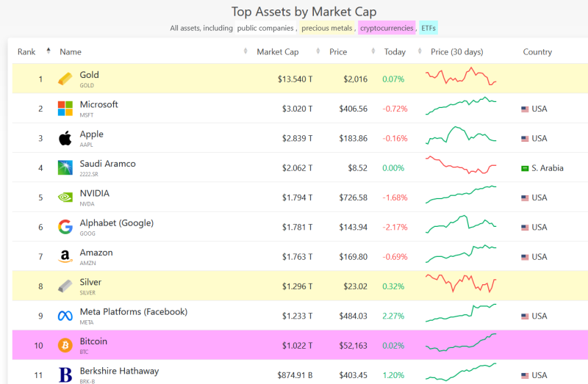Click the Silver bar icon
The image size is (588, 384).
(65, 286)
